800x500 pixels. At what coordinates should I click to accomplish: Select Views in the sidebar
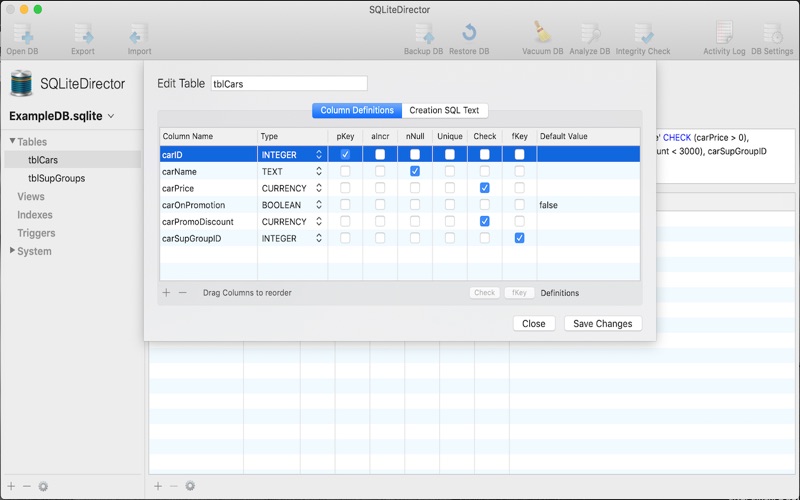click(x=31, y=196)
